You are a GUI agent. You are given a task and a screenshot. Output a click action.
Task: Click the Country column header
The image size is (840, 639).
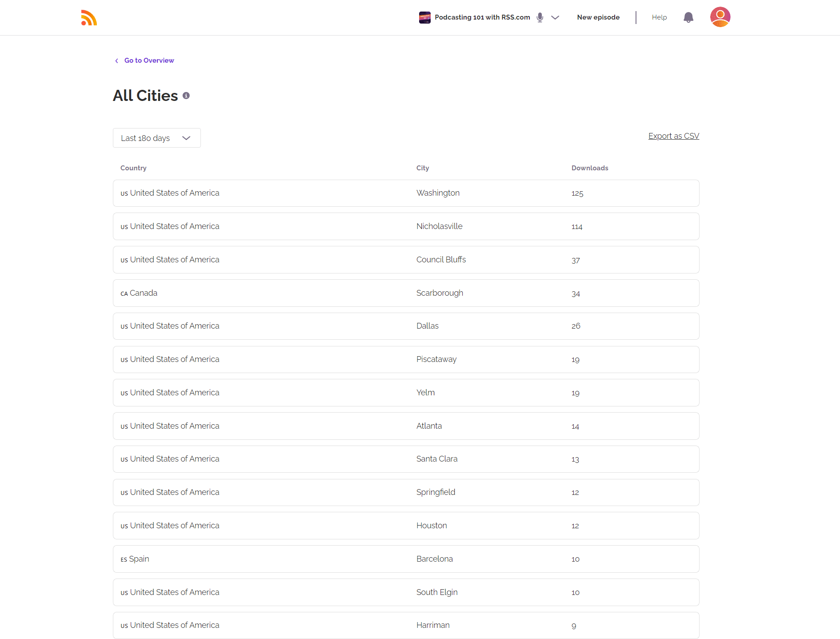point(133,168)
